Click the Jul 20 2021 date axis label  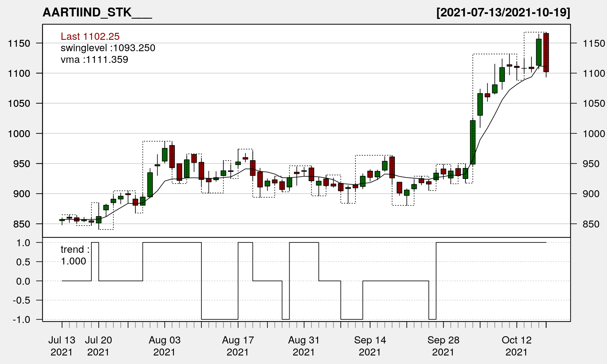click(98, 346)
